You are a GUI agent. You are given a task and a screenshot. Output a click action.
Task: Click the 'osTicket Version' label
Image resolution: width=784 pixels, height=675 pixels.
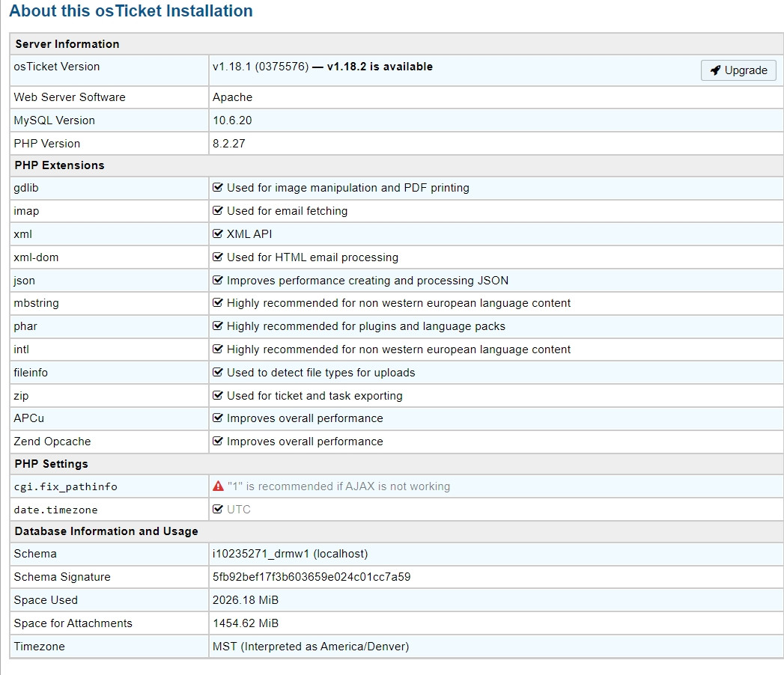[56, 67]
